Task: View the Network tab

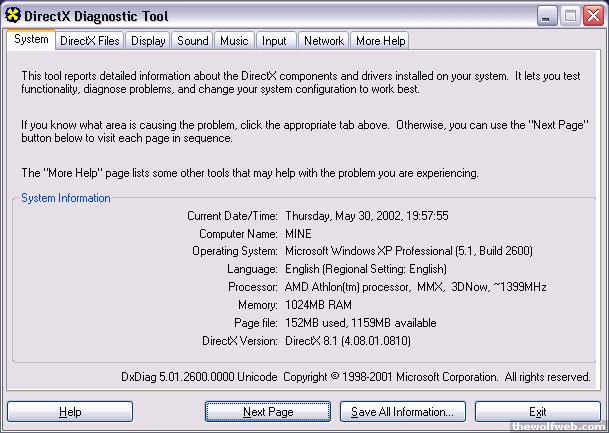Action: 323,41
